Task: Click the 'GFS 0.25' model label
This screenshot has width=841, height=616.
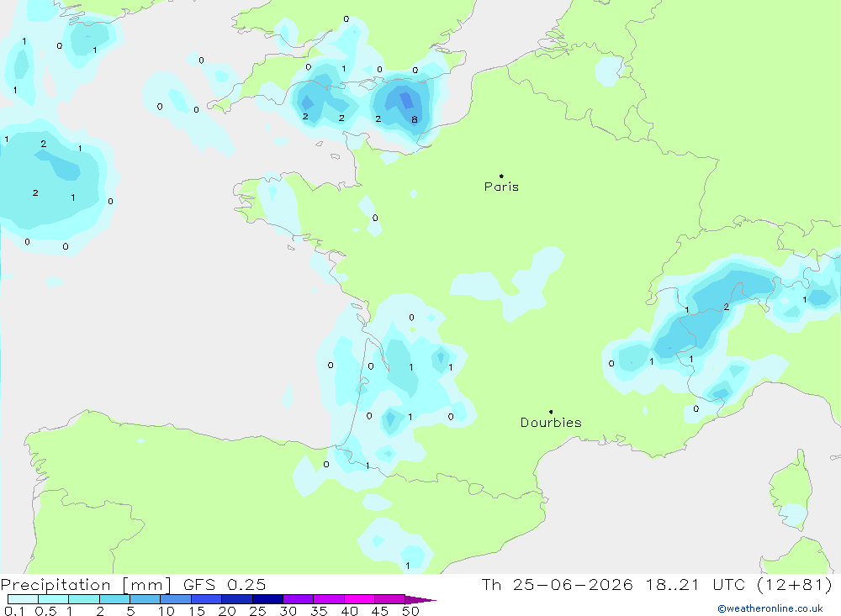Action: click(225, 584)
